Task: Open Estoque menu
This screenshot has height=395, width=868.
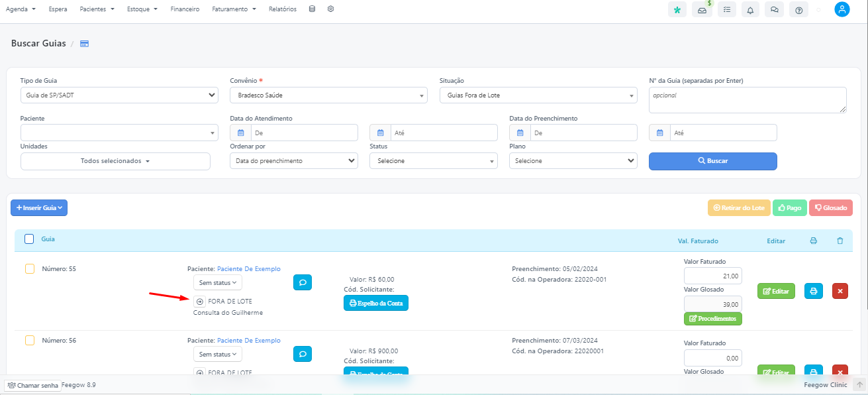Action: [x=142, y=9]
